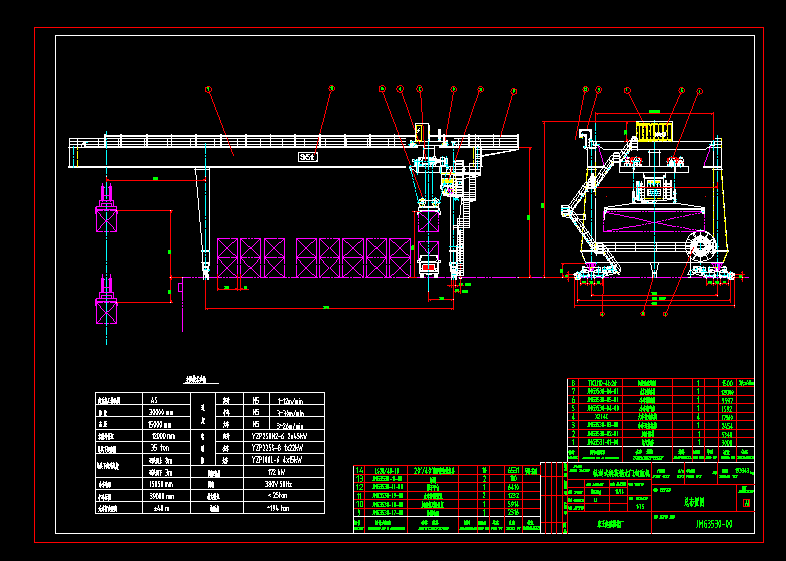Select the upper-left magenta spreader with container
Screen dimensions: 786x561
click(x=106, y=210)
